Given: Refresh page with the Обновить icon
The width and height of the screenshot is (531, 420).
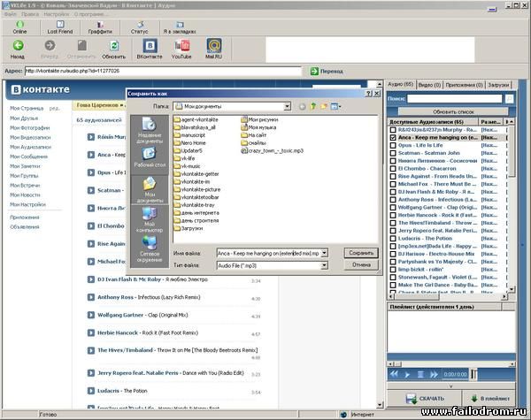Looking at the screenshot, I should pyautogui.click(x=114, y=50).
